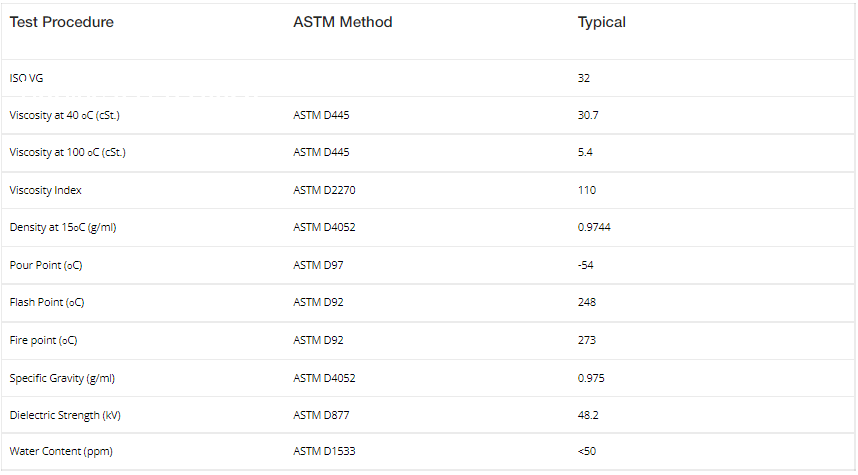This screenshot has width=858, height=475.
Task: Select the Water Content row label
Action: tap(61, 451)
